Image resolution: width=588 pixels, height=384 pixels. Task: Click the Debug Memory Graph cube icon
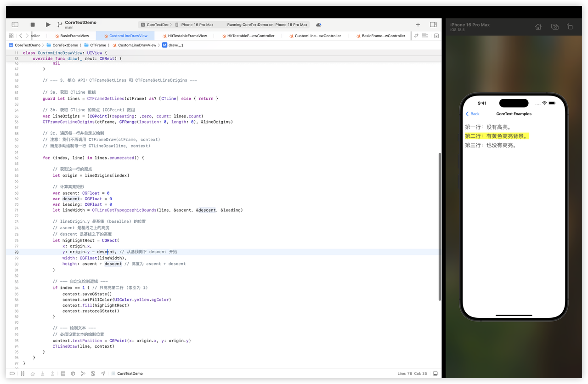(73, 373)
